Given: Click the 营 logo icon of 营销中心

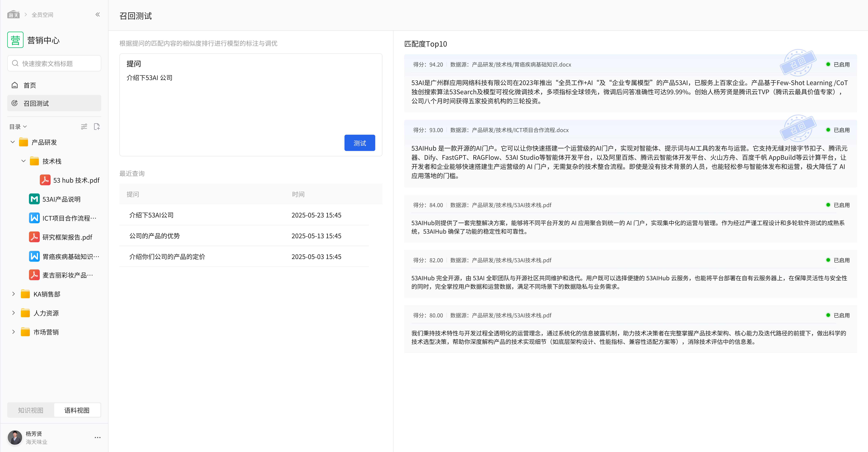Looking at the screenshot, I should 15,40.
